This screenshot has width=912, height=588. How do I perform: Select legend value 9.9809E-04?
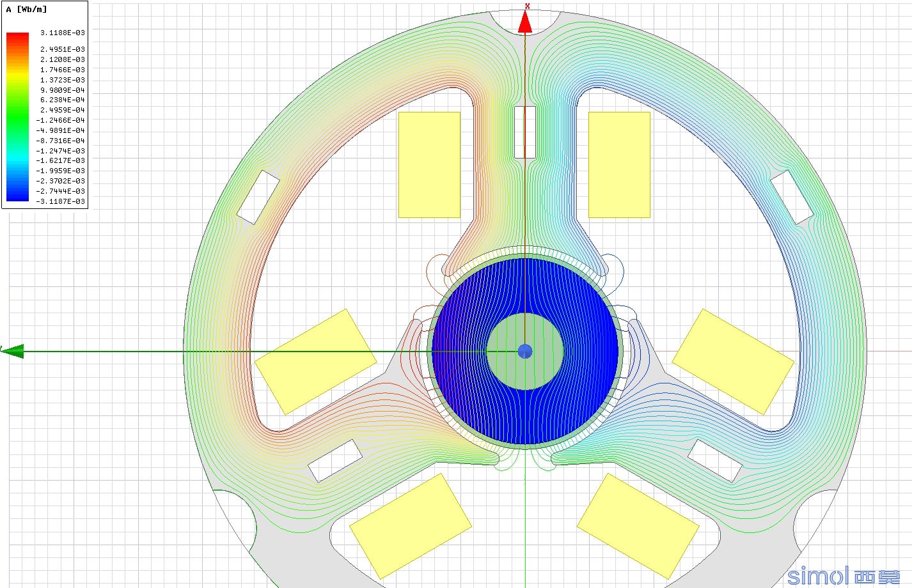62,90
